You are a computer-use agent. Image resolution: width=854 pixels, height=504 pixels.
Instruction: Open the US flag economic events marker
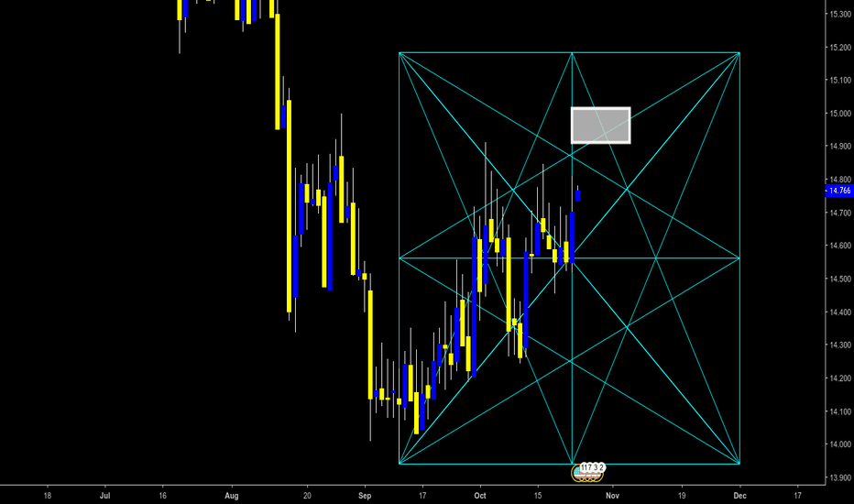[x=587, y=473]
